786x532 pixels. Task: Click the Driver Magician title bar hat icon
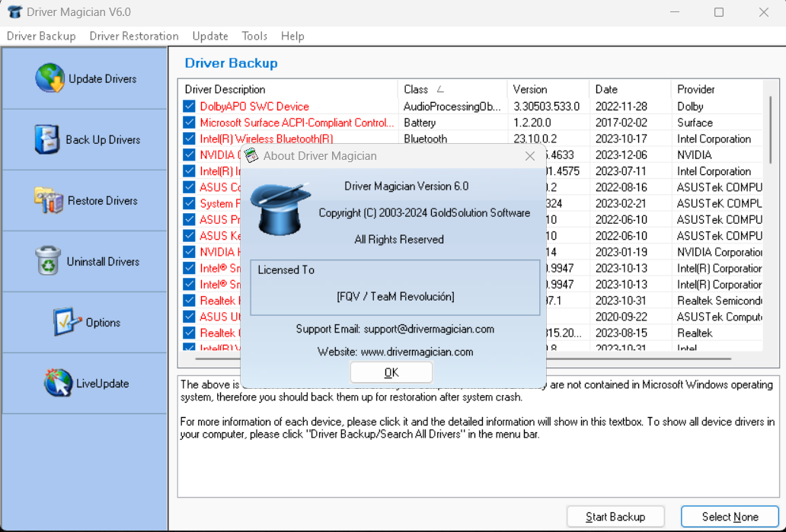point(15,12)
